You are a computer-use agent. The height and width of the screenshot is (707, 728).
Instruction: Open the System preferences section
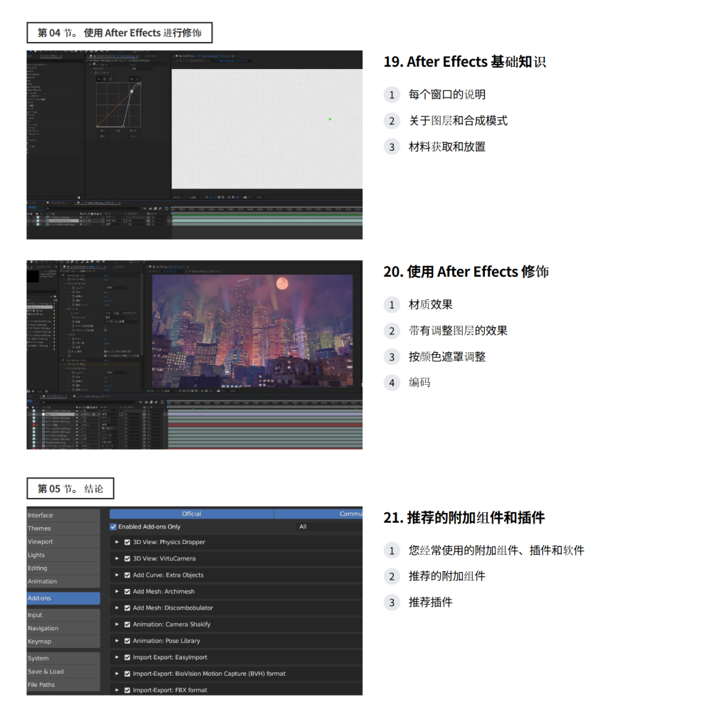[x=63, y=658]
